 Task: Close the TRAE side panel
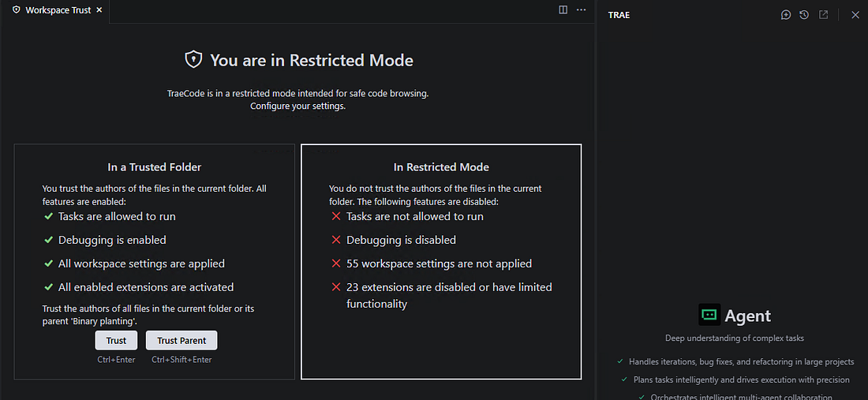coord(855,15)
